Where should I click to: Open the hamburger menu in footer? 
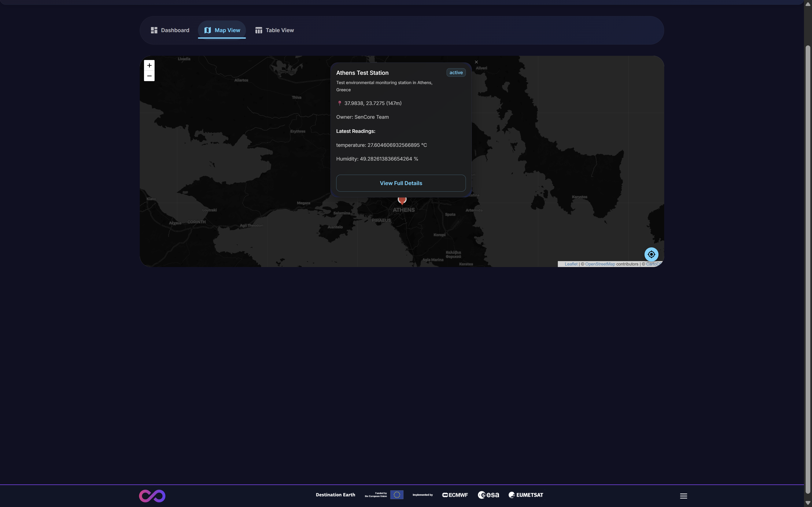point(683,496)
